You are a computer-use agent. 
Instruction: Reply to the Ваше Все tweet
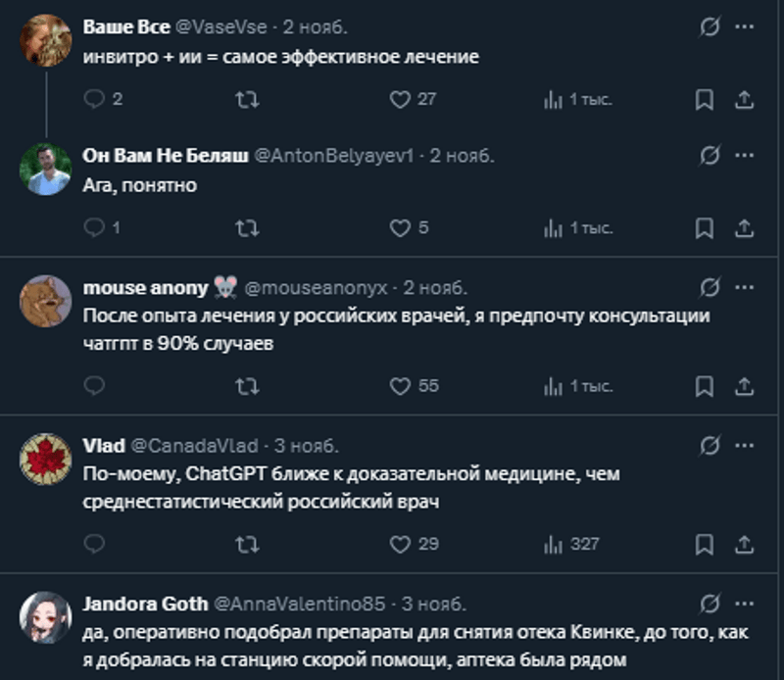tap(95, 99)
